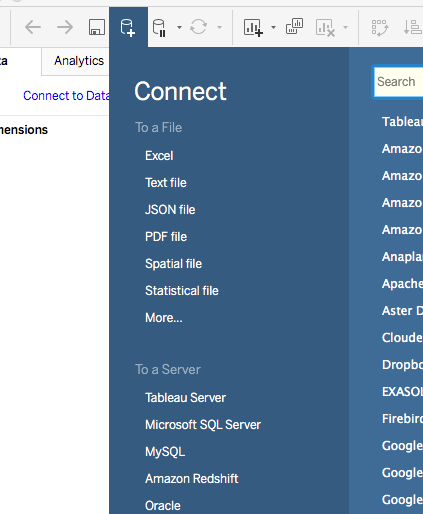Click the Clear Sheet chart icon

point(325,28)
